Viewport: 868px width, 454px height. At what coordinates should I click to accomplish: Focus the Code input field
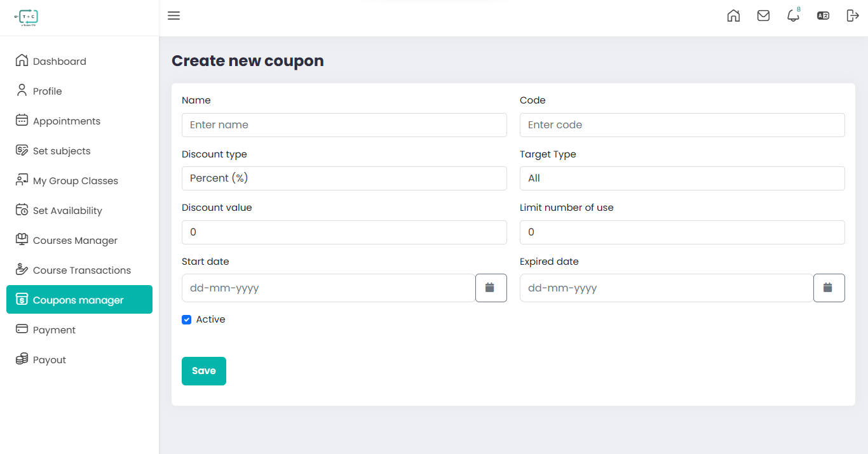pos(682,125)
